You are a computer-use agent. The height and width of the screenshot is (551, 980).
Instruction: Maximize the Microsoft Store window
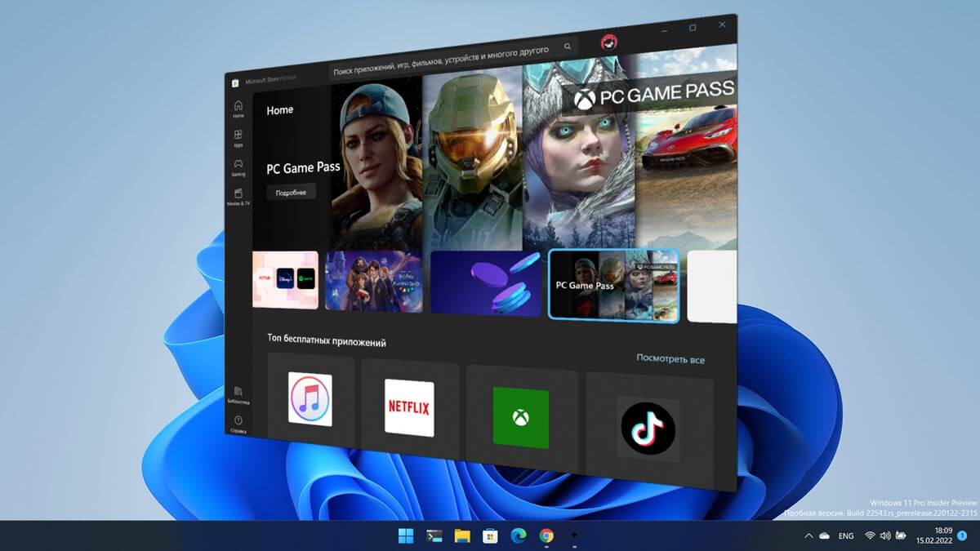click(x=693, y=28)
